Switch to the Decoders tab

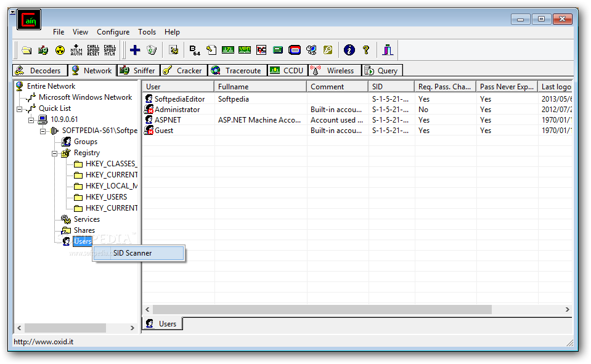click(x=40, y=70)
